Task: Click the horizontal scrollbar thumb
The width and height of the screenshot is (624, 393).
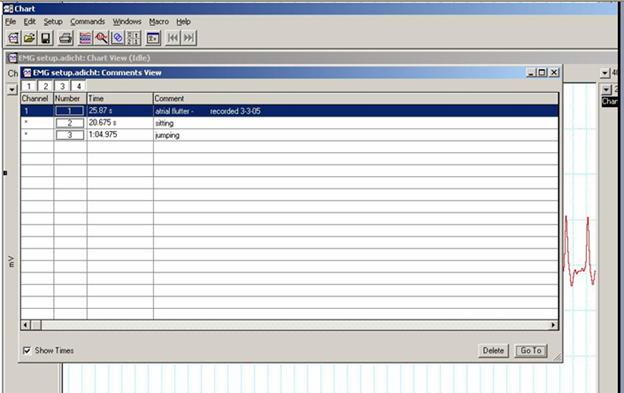Action: pos(36,325)
